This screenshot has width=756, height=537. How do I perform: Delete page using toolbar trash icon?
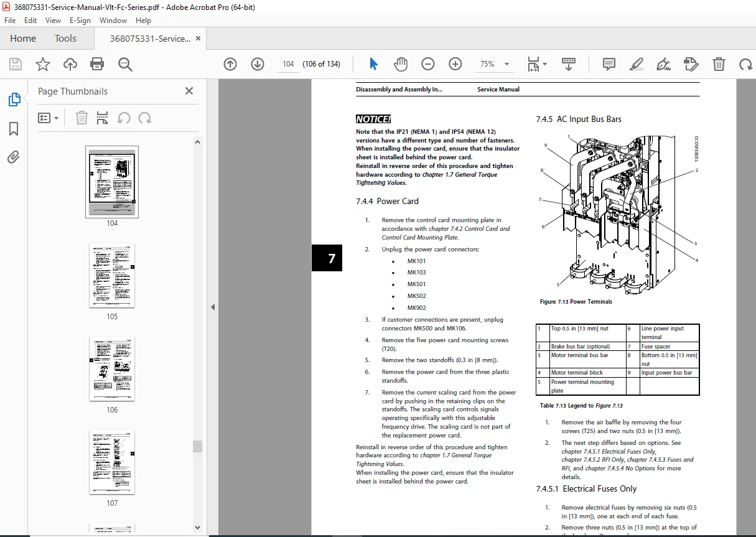pos(719,64)
